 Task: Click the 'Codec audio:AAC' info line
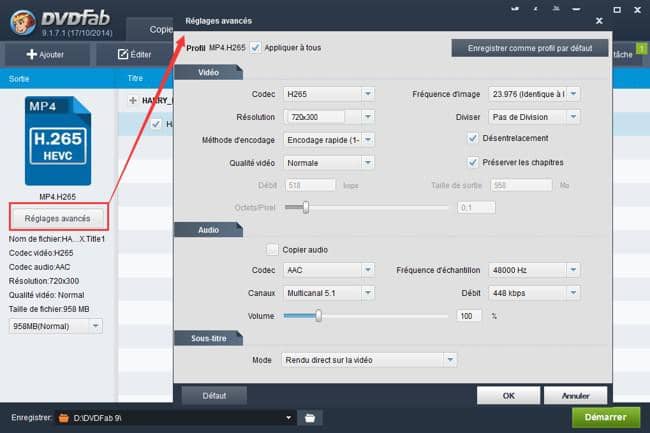pos(39,267)
